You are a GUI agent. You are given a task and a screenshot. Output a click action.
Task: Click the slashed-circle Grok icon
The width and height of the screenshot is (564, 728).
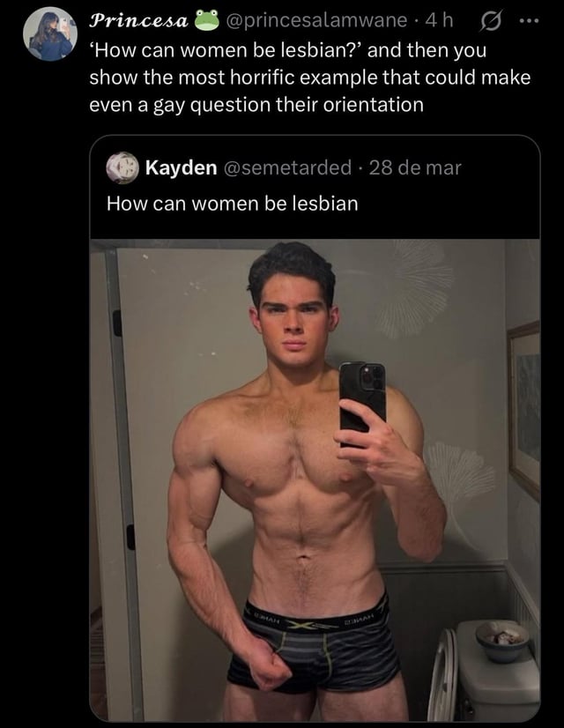(491, 21)
